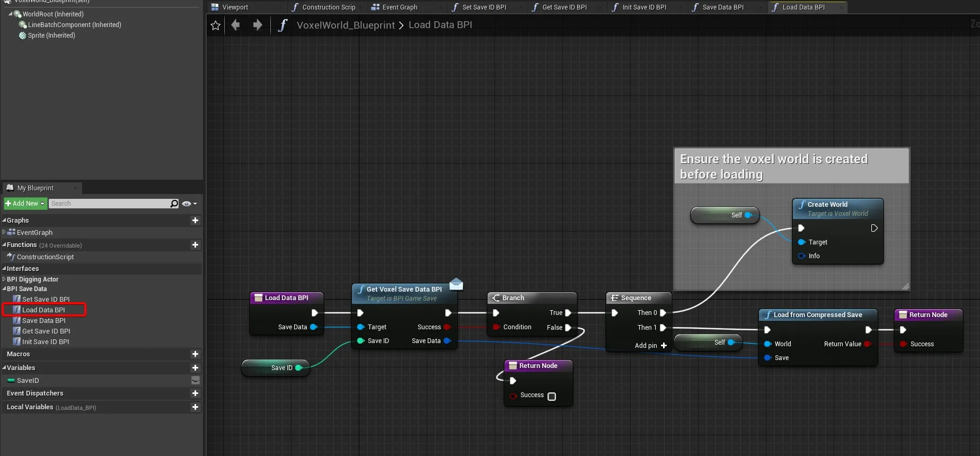Click the envelope icon on Get Voxel Save Data node
The image size is (980, 456).
click(x=456, y=285)
